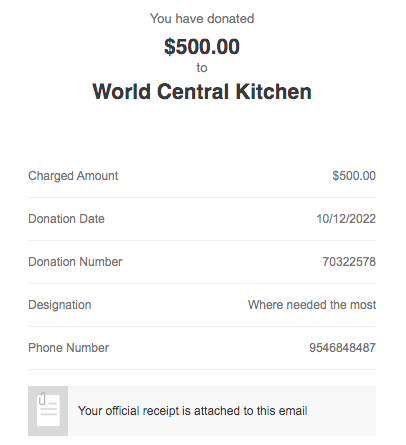The height and width of the screenshot is (445, 406).
Task: Click the word 'to' under amount
Action: pyautogui.click(x=202, y=68)
